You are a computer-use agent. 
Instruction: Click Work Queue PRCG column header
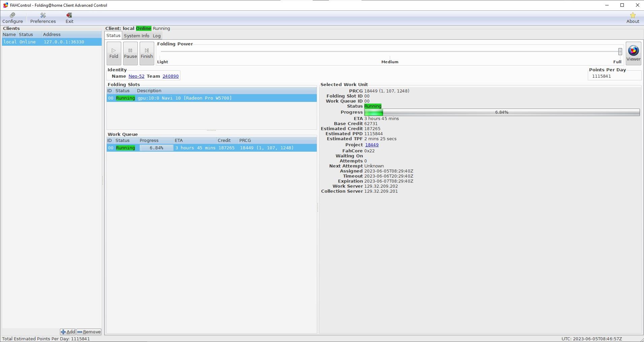277,141
